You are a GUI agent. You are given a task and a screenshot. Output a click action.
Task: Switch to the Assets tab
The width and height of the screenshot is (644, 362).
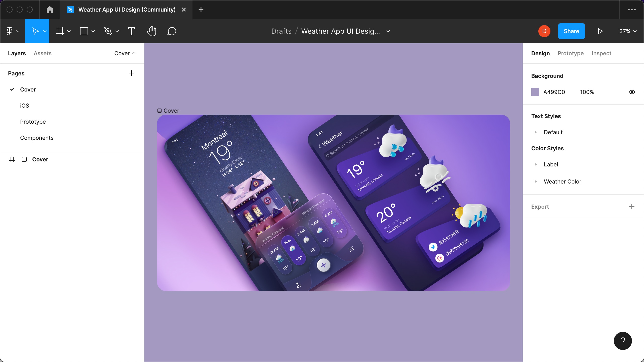pyautogui.click(x=43, y=53)
